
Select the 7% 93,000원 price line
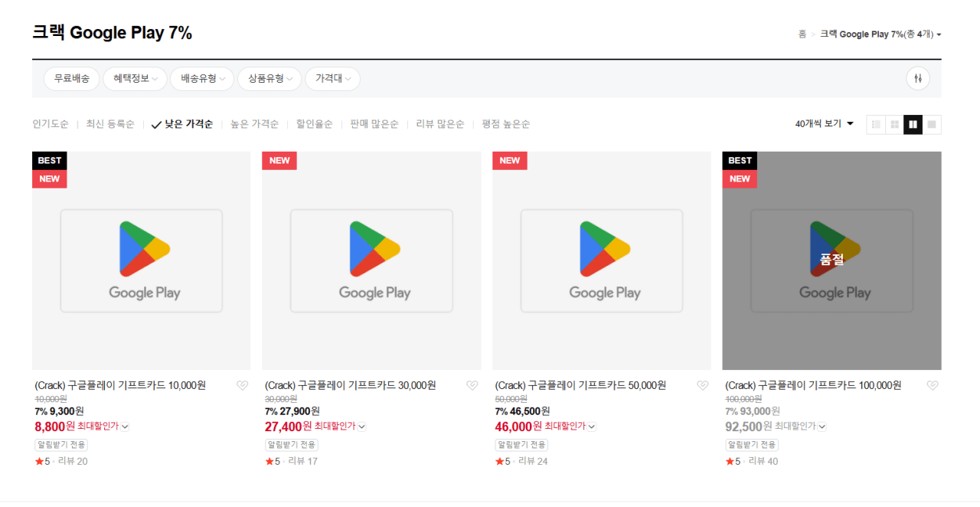pos(753,411)
